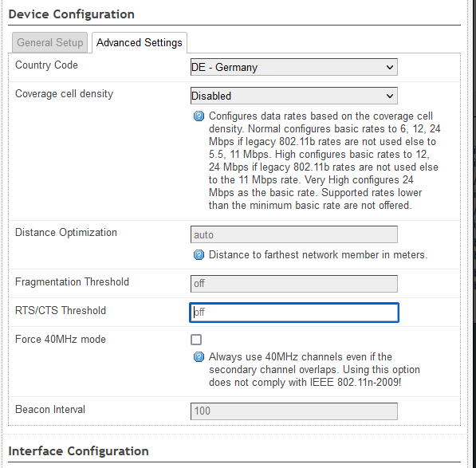Image resolution: width=476 pixels, height=468 pixels.
Task: Expand the Coverage cell density dropdown
Action: pos(294,96)
